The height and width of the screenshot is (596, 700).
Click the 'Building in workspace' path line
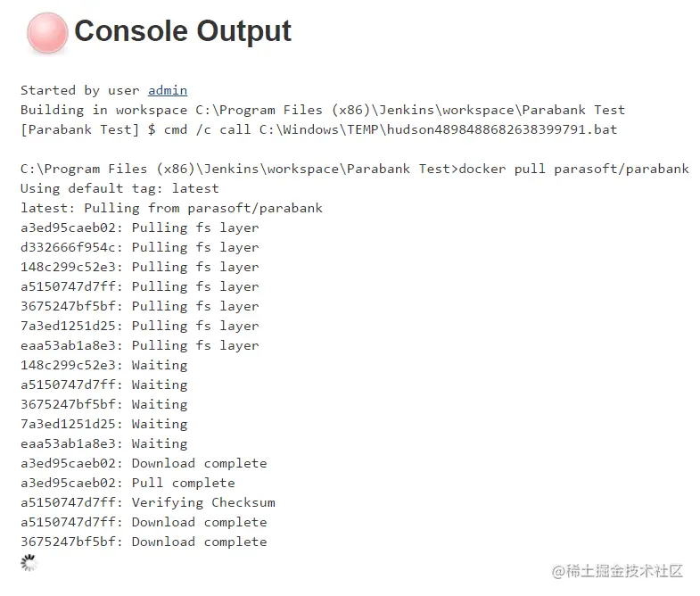322,110
